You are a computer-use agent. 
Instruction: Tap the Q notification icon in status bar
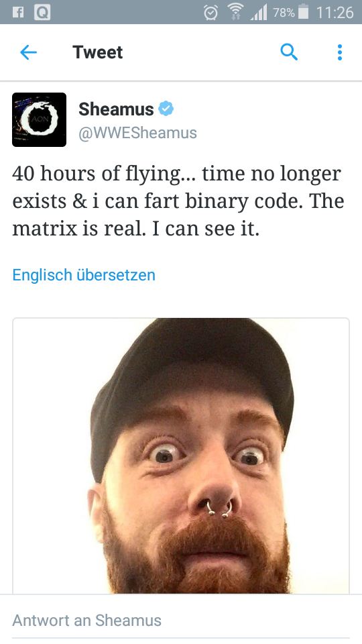click(x=42, y=13)
